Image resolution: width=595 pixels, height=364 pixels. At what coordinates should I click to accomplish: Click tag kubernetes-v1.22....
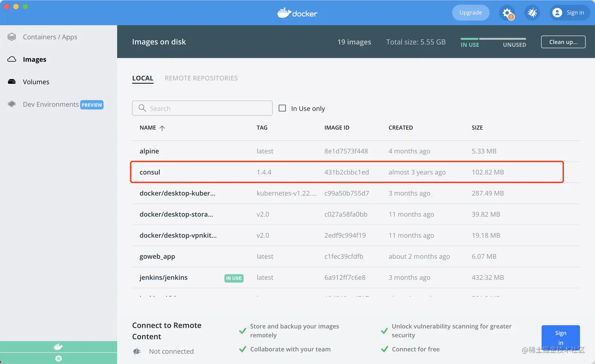[x=286, y=193]
